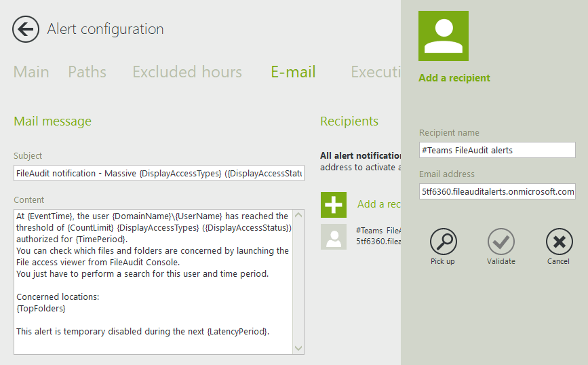Click the Pick up magnifier icon

coord(443,242)
